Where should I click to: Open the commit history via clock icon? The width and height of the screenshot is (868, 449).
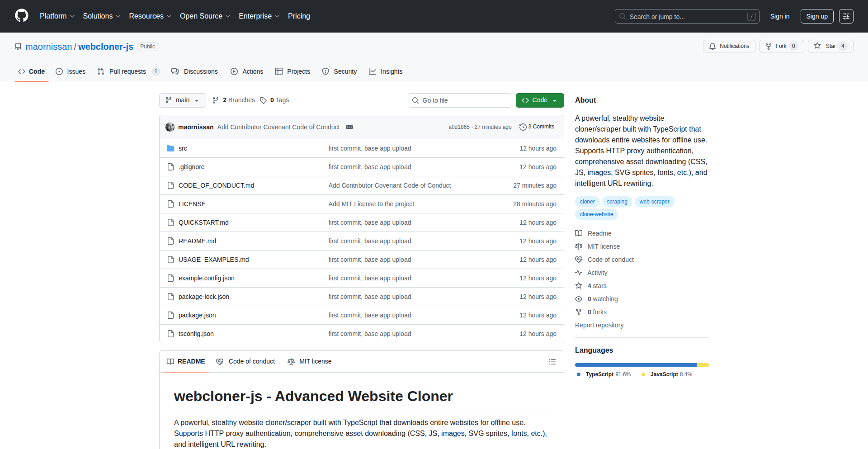point(524,127)
